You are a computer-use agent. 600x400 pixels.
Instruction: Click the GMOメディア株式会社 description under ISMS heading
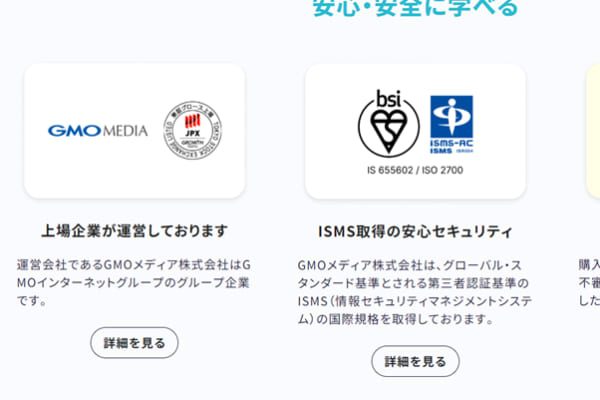coord(414,292)
